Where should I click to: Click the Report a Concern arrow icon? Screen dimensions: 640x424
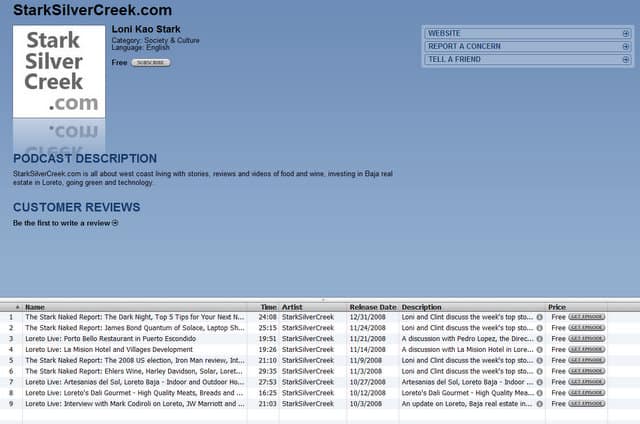(x=625, y=46)
